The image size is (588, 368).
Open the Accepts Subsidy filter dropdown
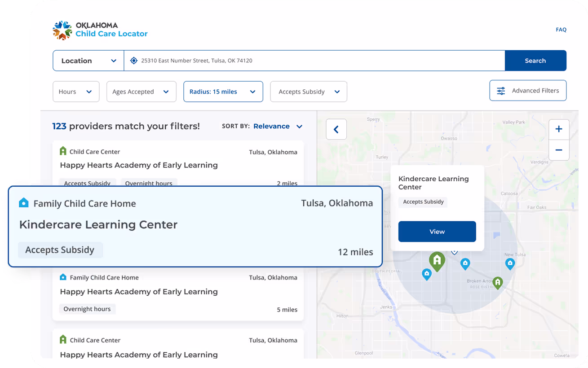(309, 92)
